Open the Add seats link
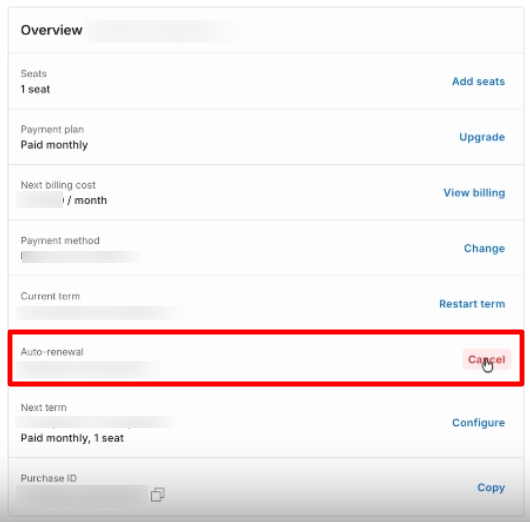This screenshot has width=530, height=522. click(x=478, y=81)
